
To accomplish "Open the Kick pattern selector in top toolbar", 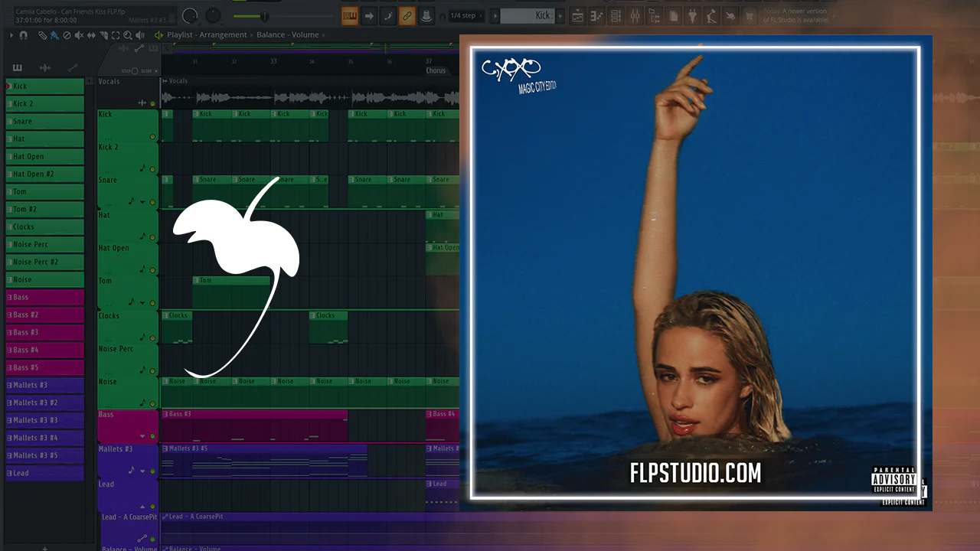I will (528, 16).
